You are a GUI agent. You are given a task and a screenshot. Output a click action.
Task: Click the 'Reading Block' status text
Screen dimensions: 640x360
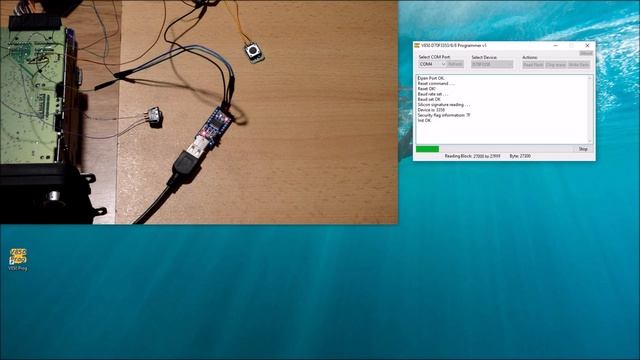click(472, 156)
